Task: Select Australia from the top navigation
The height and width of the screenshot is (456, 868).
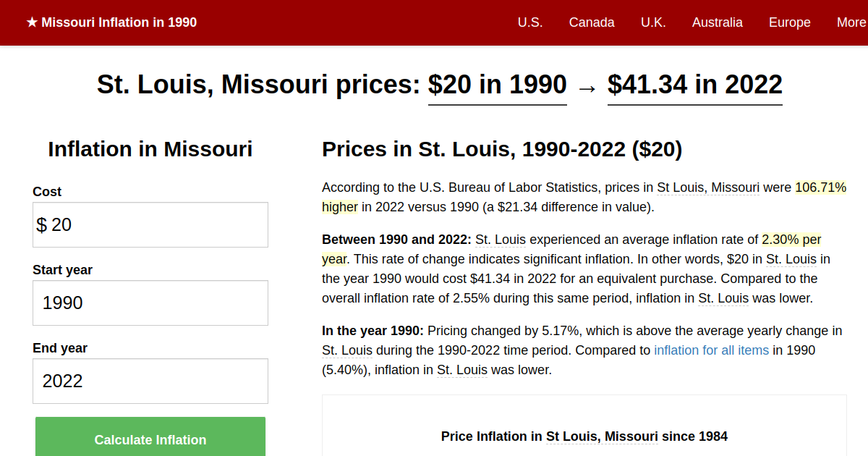Action: click(x=718, y=22)
